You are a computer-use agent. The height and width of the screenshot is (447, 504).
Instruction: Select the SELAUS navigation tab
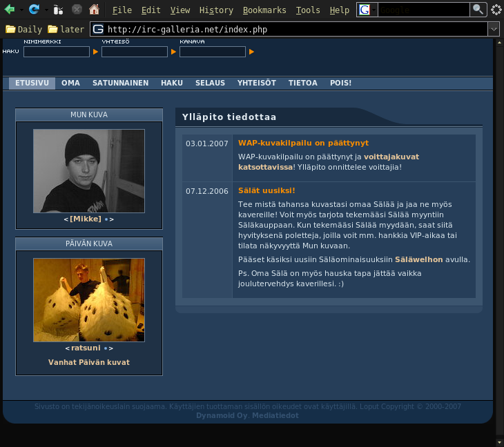[210, 83]
